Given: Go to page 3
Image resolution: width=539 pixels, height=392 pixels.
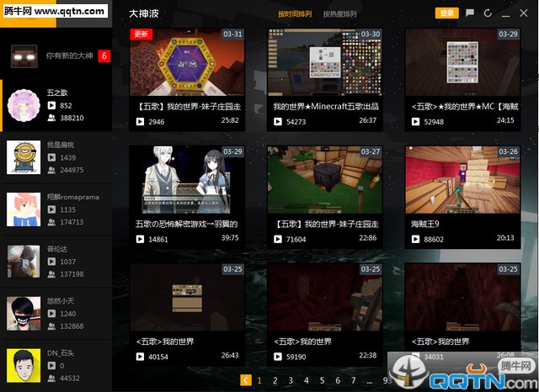Looking at the screenshot, I should (291, 380).
